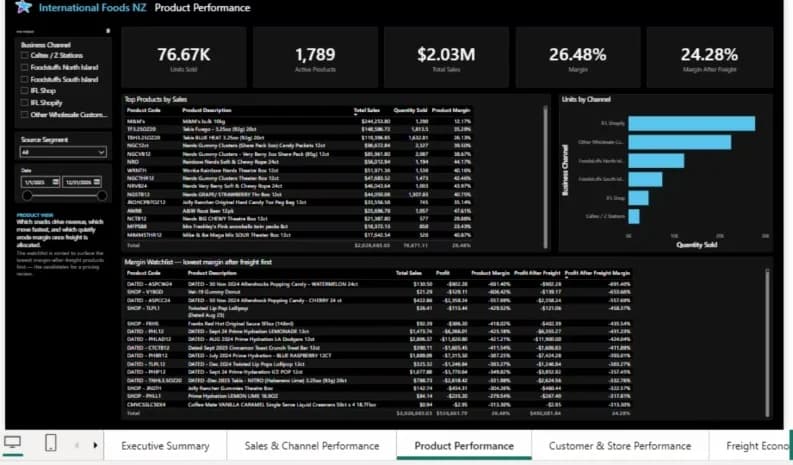Click the eraser icon above Business Channel
The image size is (793, 465).
[108, 31]
